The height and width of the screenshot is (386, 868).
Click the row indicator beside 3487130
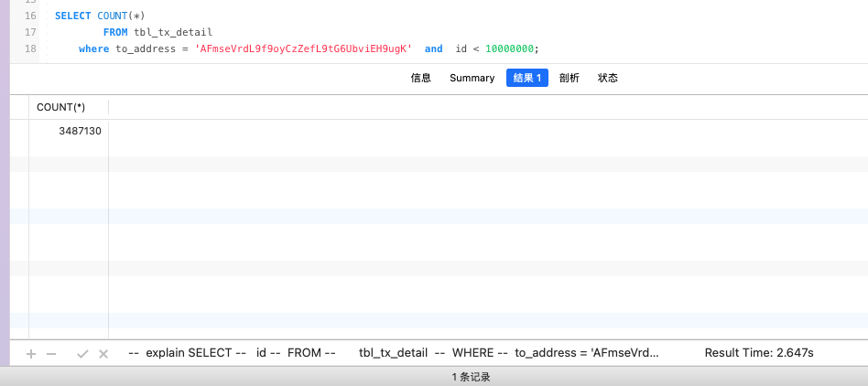tap(19, 131)
